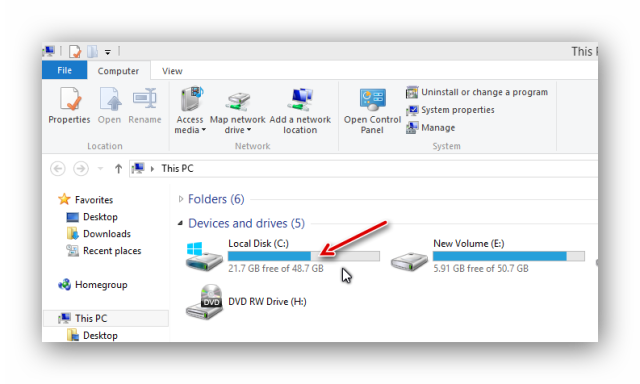The height and width of the screenshot is (384, 640).
Task: Click the Local Disk (C:) label
Action: [x=258, y=244]
